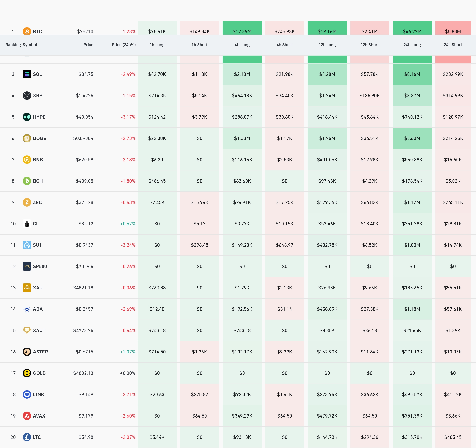Click the Avalanche AVAX icon
Viewport: 476px width, 448px height.
(x=27, y=416)
